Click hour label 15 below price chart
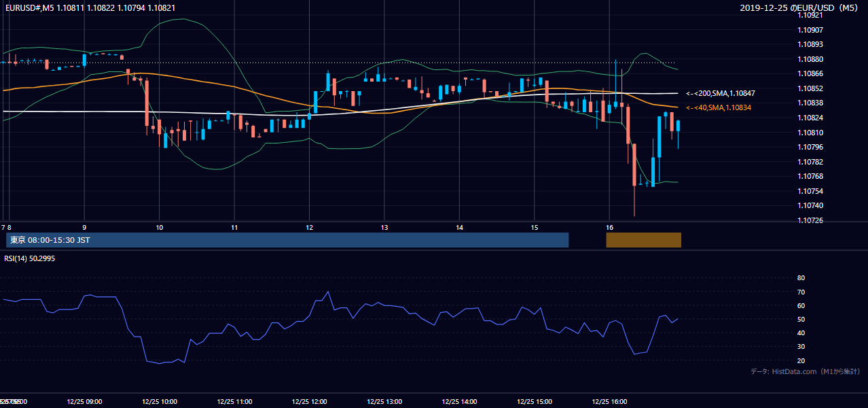This screenshot has width=868, height=408. [535, 227]
